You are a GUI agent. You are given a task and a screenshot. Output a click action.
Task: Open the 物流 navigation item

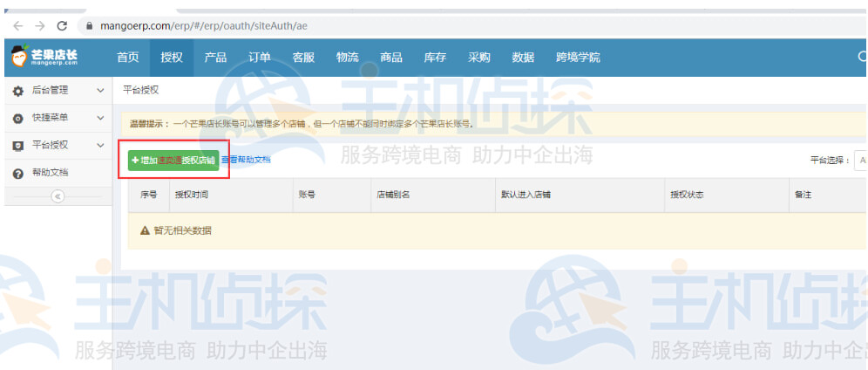(347, 58)
